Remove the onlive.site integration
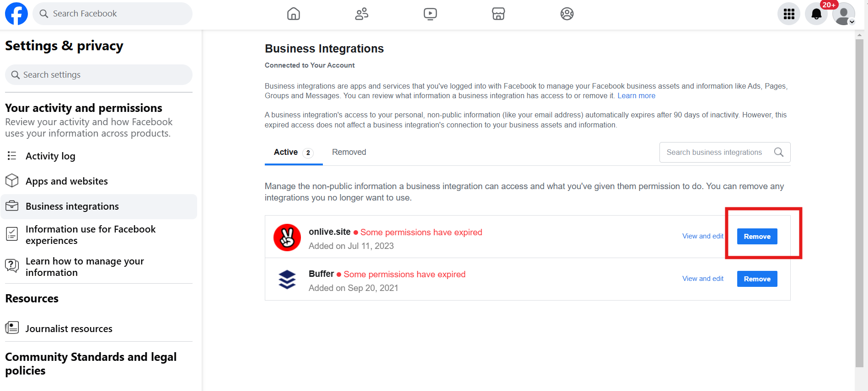Screen dimensions: 868x391 757,236
